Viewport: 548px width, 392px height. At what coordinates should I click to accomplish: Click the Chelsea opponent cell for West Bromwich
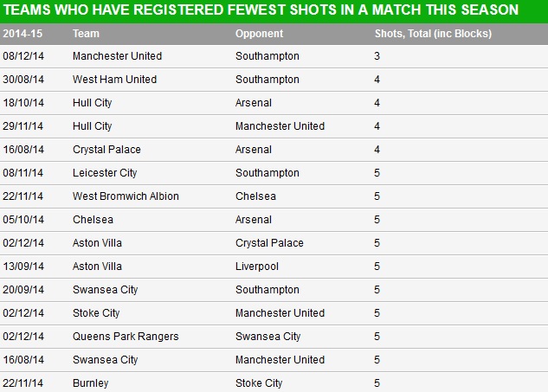click(x=256, y=196)
